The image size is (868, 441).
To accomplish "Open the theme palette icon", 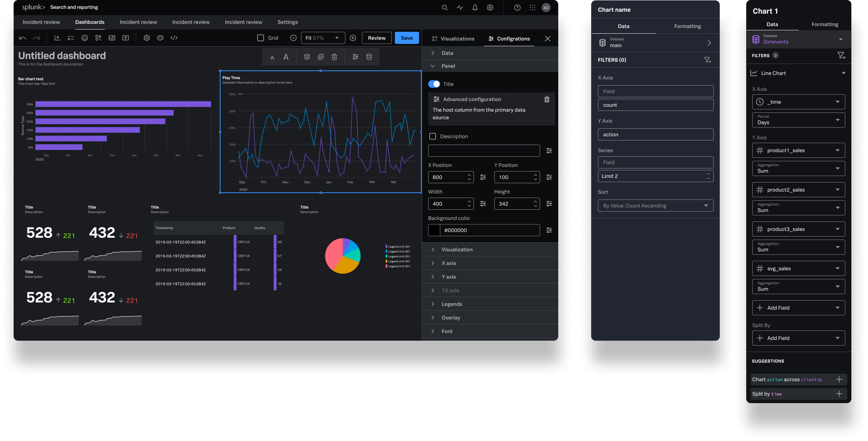I will click(160, 38).
